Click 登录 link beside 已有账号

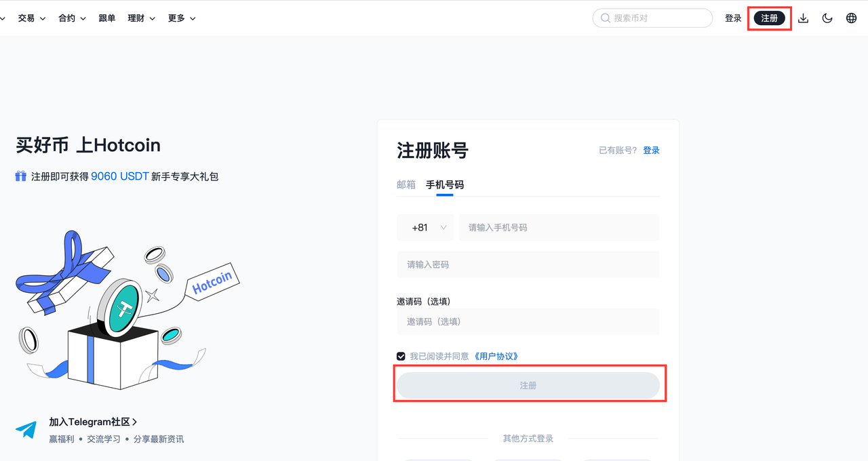click(651, 151)
